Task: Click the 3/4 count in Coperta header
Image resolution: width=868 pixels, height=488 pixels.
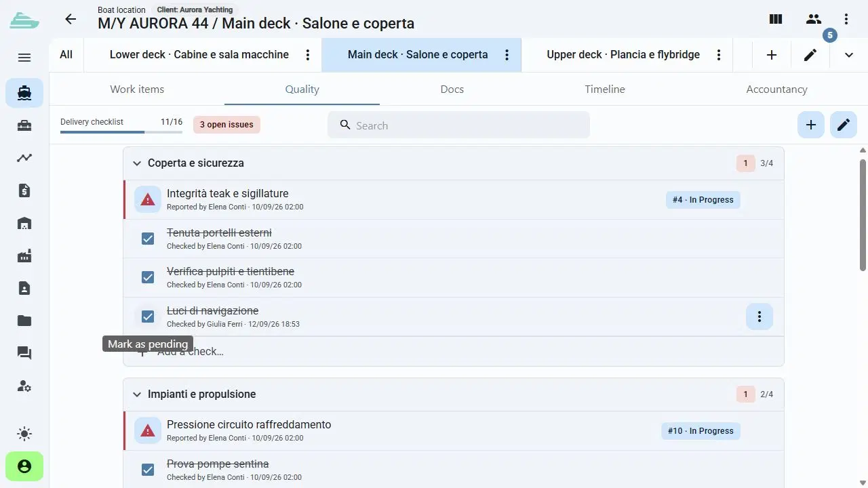Action: pyautogui.click(x=767, y=163)
